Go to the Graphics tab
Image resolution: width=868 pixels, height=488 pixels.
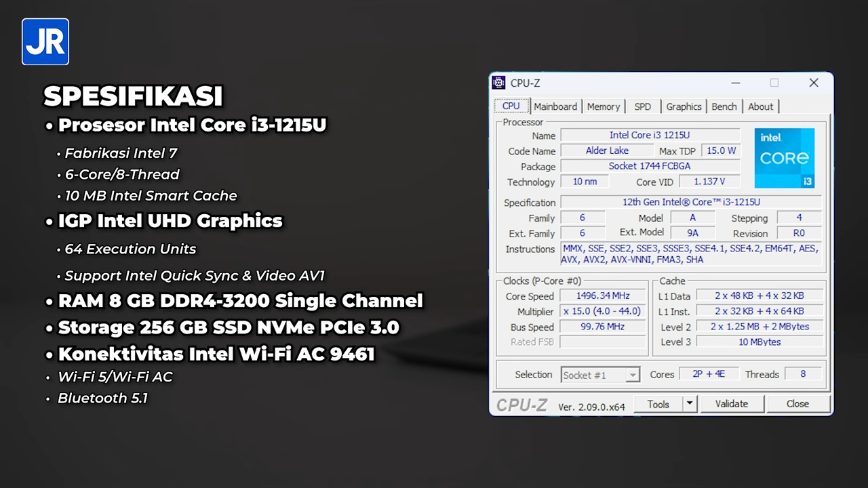(683, 106)
